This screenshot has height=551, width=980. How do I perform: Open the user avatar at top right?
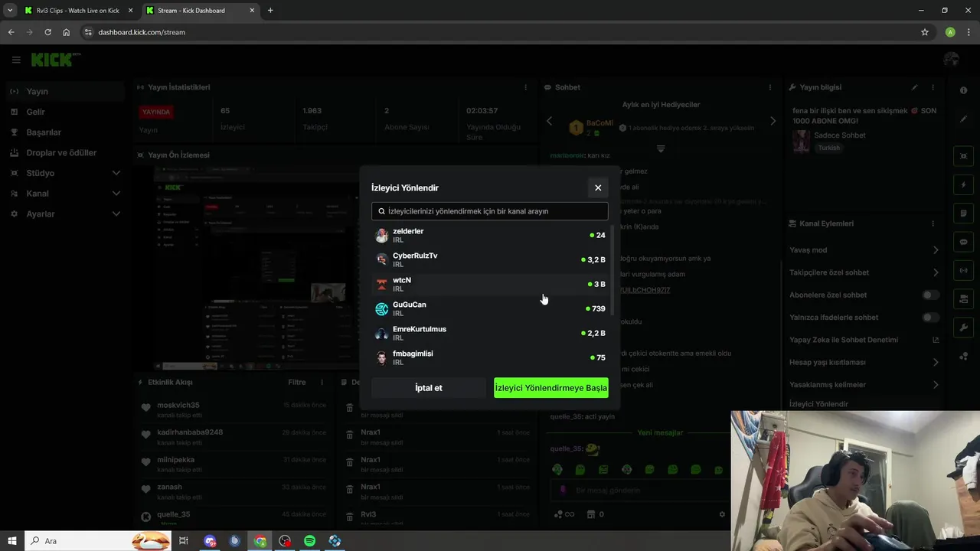[952, 60]
